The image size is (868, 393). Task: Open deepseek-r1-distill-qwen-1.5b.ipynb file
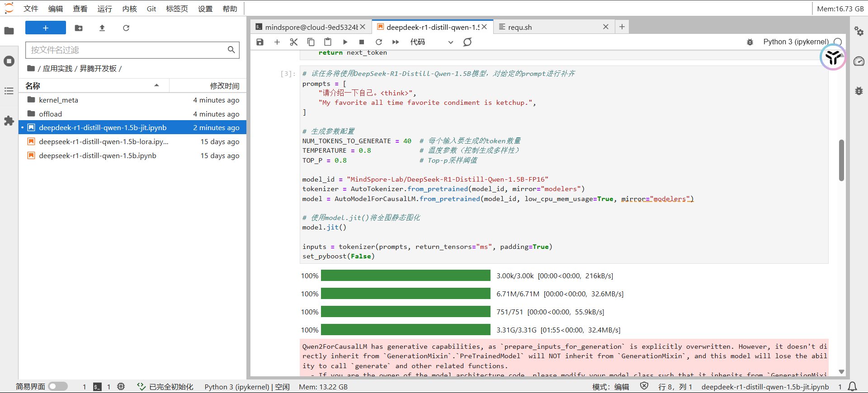(x=98, y=156)
